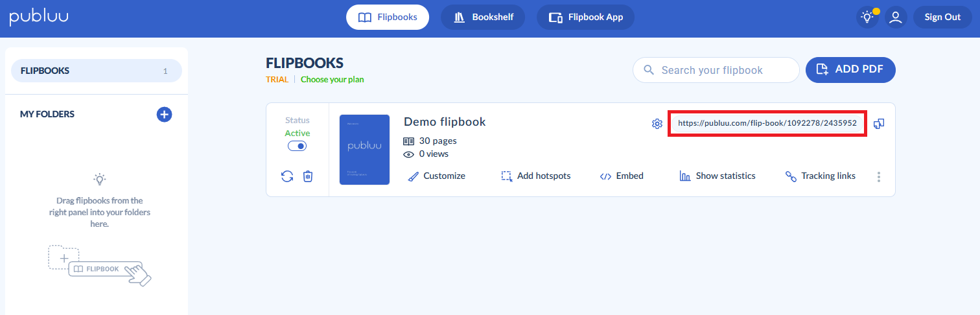The image size is (980, 315).
Task: Click the publuu logo
Action: [x=38, y=17]
